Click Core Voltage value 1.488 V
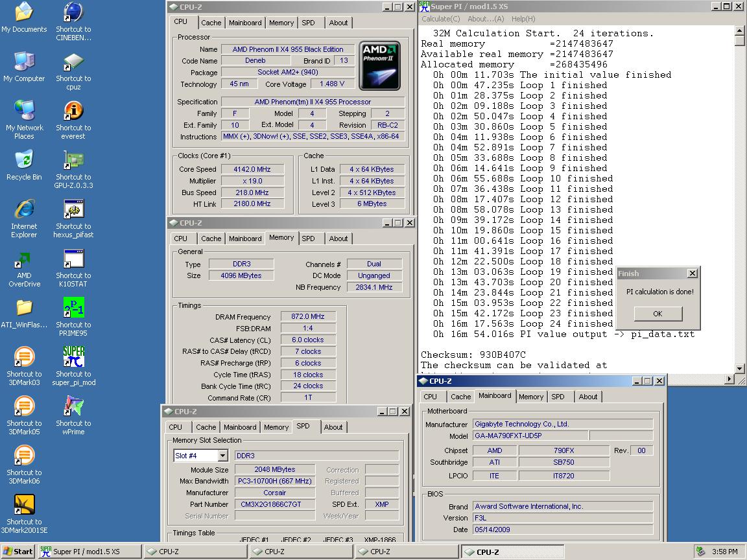The height and width of the screenshot is (560, 747). (x=332, y=84)
